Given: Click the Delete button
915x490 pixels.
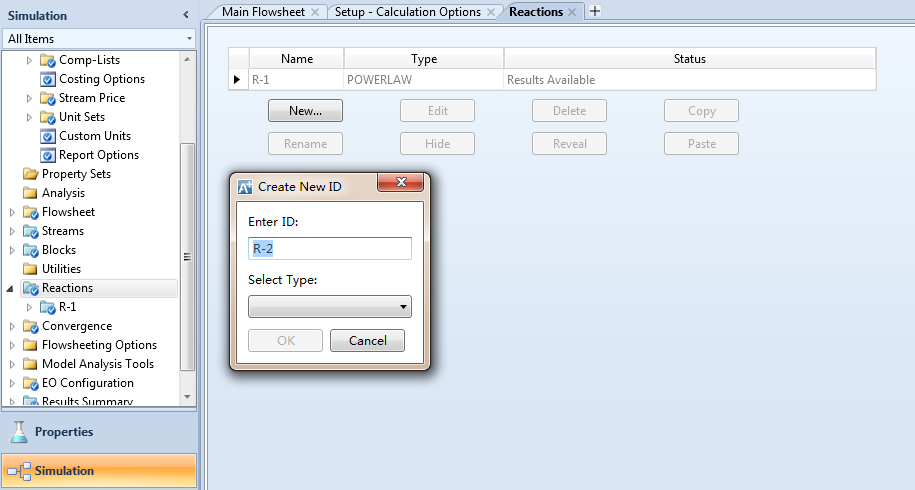Looking at the screenshot, I should tap(569, 111).
